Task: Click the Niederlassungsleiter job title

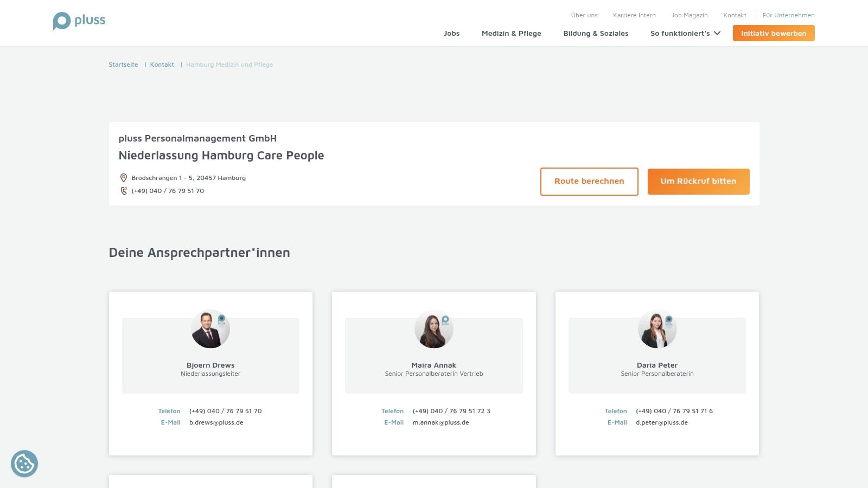Action: [x=210, y=374]
